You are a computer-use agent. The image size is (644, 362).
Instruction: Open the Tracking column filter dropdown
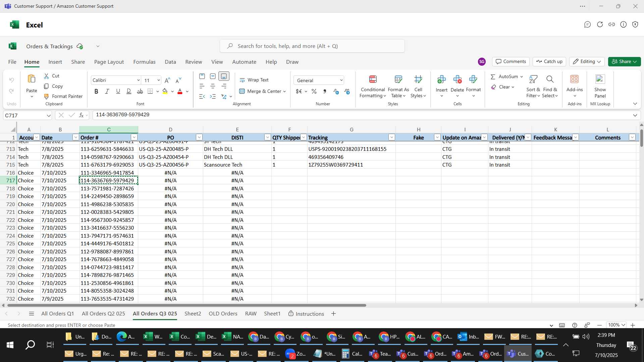coord(392,137)
